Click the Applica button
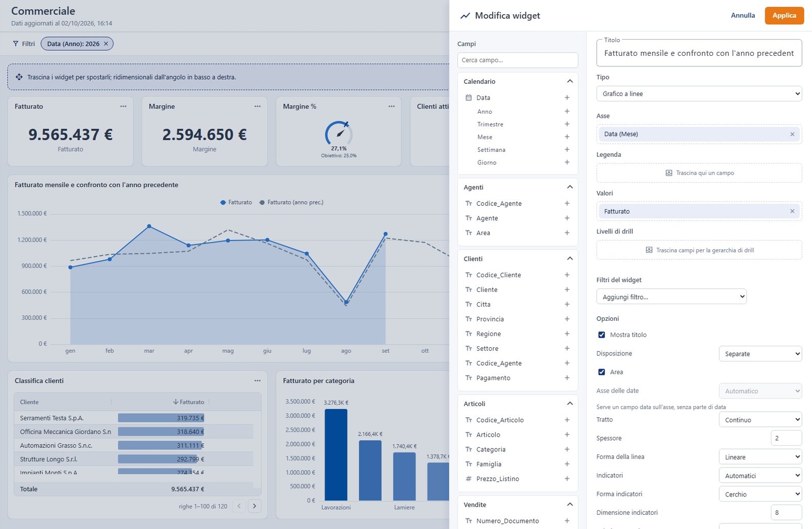 (x=784, y=15)
